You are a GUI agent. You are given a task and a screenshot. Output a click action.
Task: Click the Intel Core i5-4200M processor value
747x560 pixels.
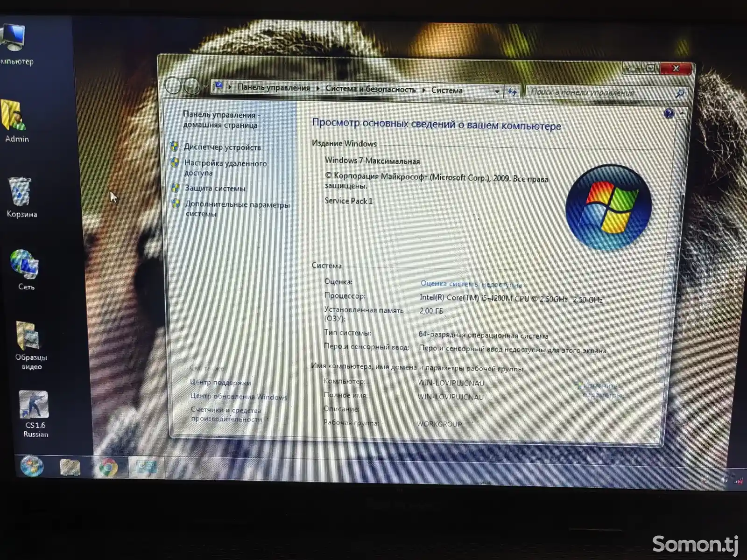pyautogui.click(x=511, y=299)
